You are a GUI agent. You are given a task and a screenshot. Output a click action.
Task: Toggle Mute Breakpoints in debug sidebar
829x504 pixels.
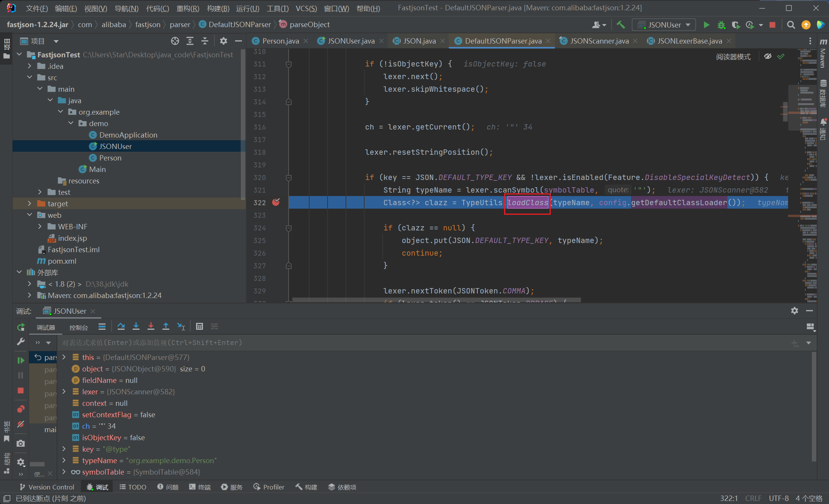(x=21, y=425)
